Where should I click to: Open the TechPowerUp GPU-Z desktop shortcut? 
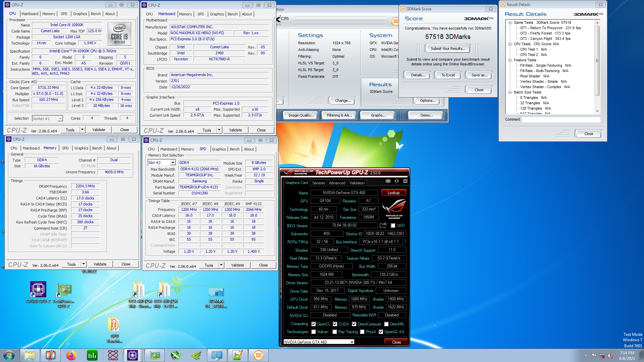[x=64, y=295]
